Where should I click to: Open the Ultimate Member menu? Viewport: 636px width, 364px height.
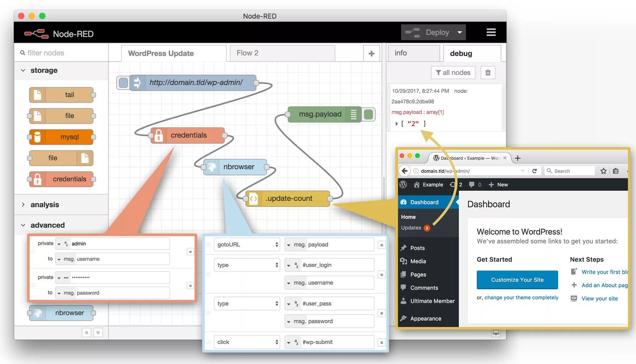(432, 301)
